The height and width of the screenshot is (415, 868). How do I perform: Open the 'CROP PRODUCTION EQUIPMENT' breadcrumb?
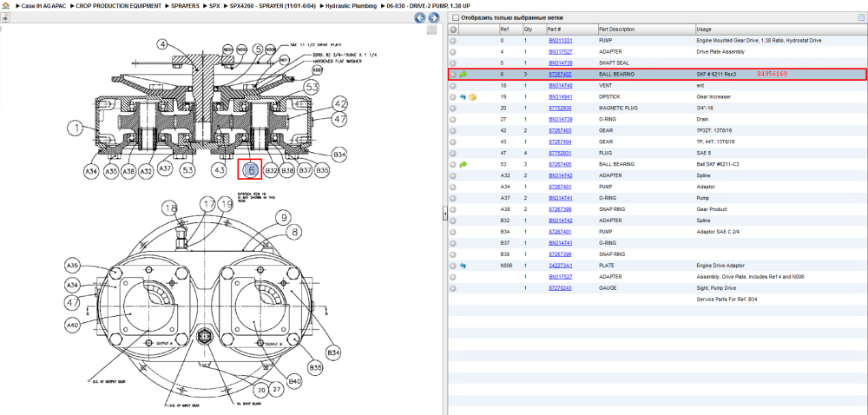(119, 5)
